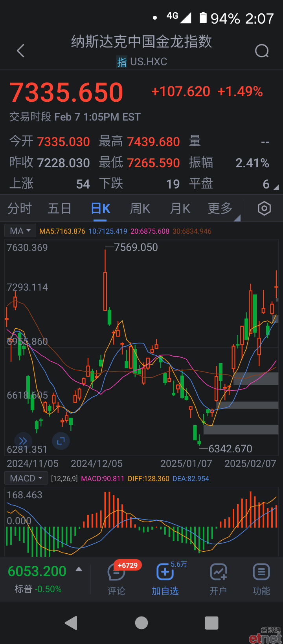Image resolution: width=283 pixels, height=644 pixels.
Task: Switch to the 月K tab
Action: pyautogui.click(x=180, y=209)
